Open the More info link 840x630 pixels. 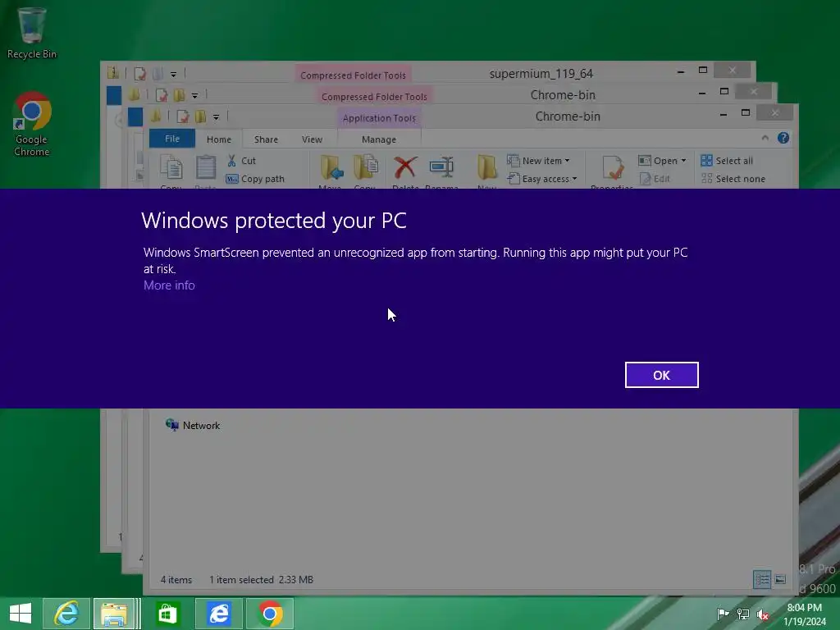[x=169, y=285]
